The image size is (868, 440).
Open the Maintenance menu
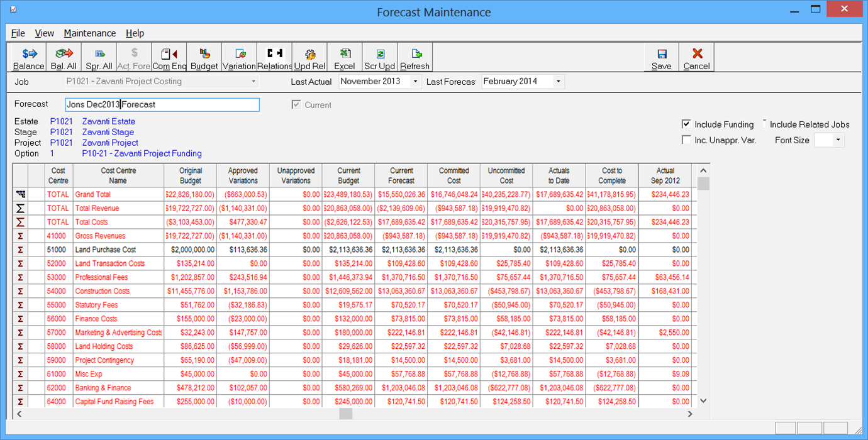[x=90, y=33]
